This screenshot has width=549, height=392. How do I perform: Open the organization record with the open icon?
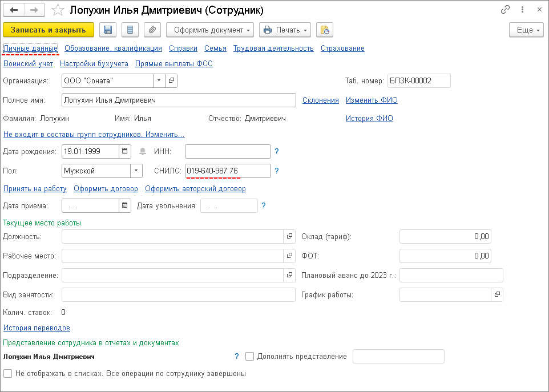coord(171,80)
